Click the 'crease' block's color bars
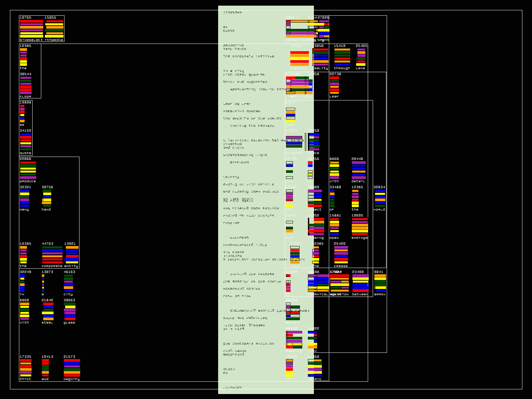This screenshot has width=532, height=399. click(341, 255)
